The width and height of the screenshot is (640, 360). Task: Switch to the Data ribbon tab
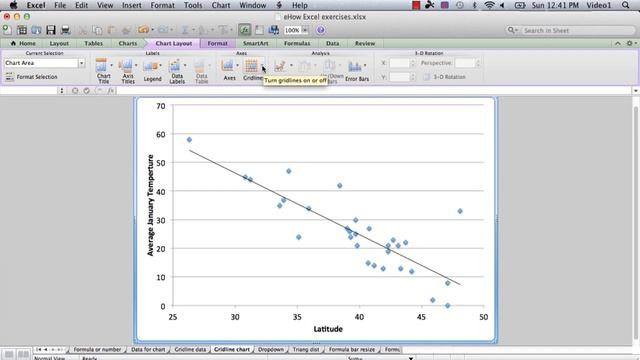333,43
